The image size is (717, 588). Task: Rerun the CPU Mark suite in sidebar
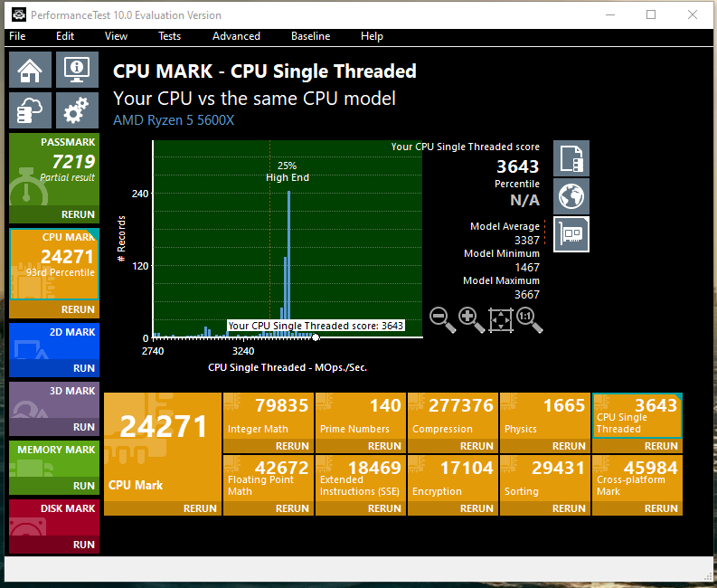coord(54,309)
